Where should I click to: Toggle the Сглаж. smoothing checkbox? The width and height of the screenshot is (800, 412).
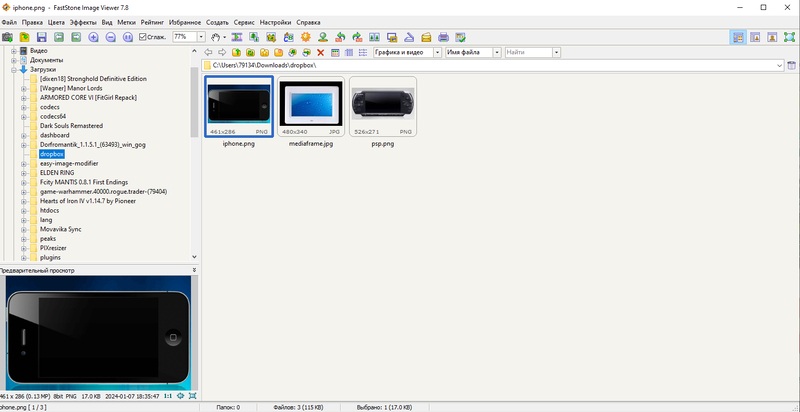tap(143, 37)
